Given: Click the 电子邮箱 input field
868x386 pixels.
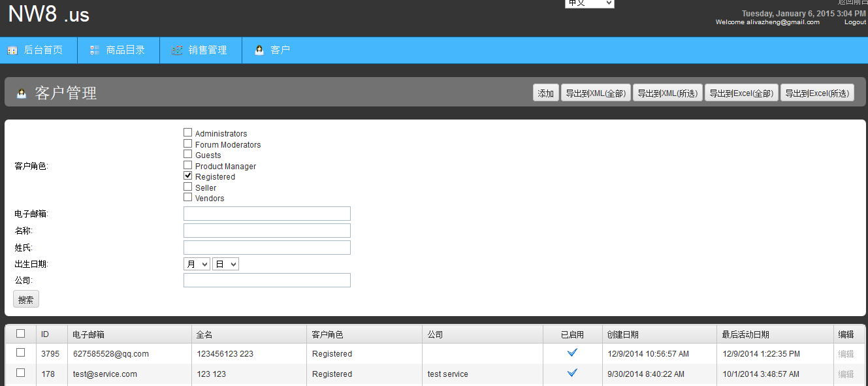Looking at the screenshot, I should [266, 214].
